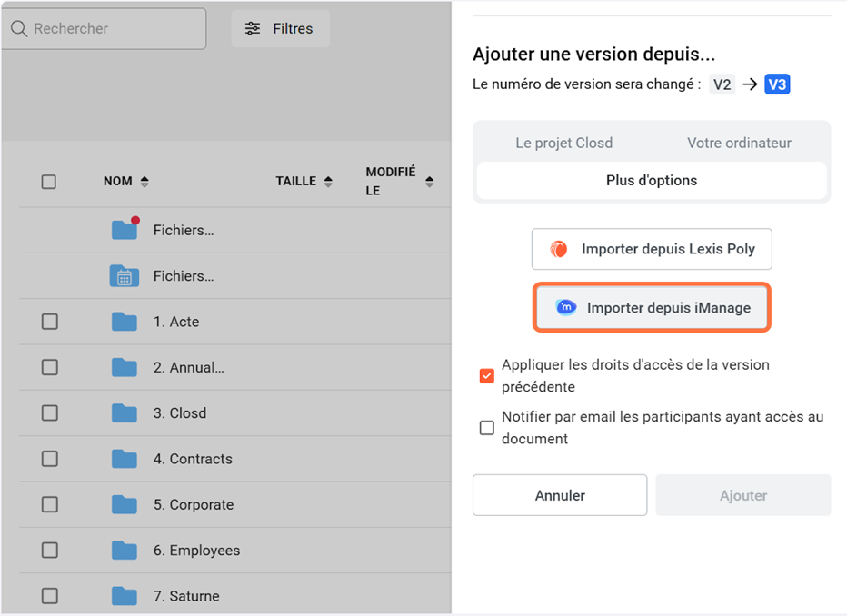Tick the checkbox next to 3. Closd
The image size is (847, 616).
[x=50, y=413]
